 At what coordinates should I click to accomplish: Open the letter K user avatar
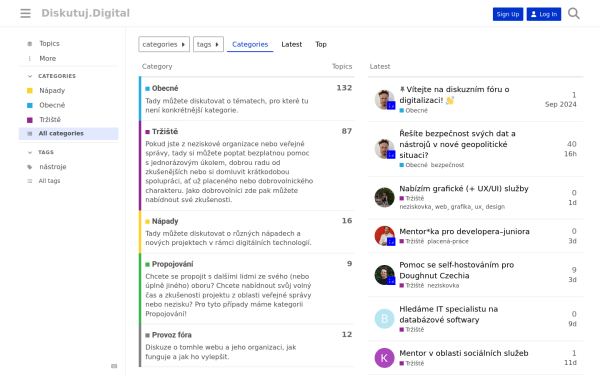coord(385,358)
